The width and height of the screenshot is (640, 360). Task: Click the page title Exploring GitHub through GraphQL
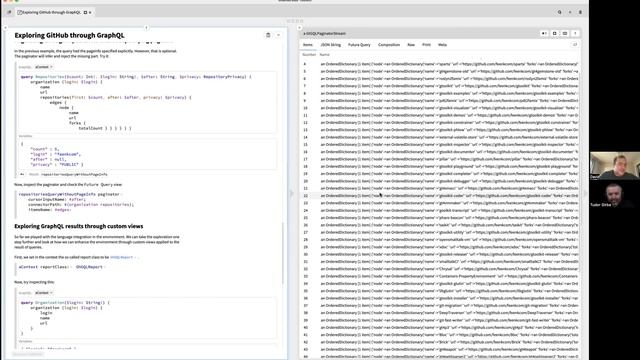click(x=69, y=36)
